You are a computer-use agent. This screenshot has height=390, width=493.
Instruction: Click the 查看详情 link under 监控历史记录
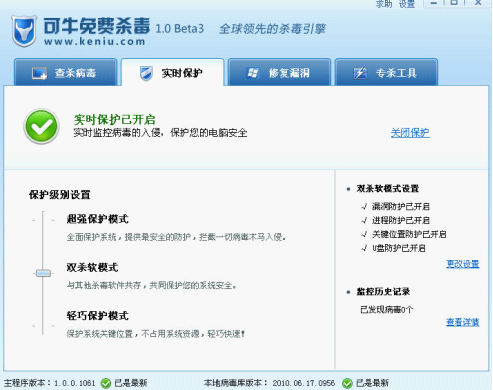(x=463, y=322)
